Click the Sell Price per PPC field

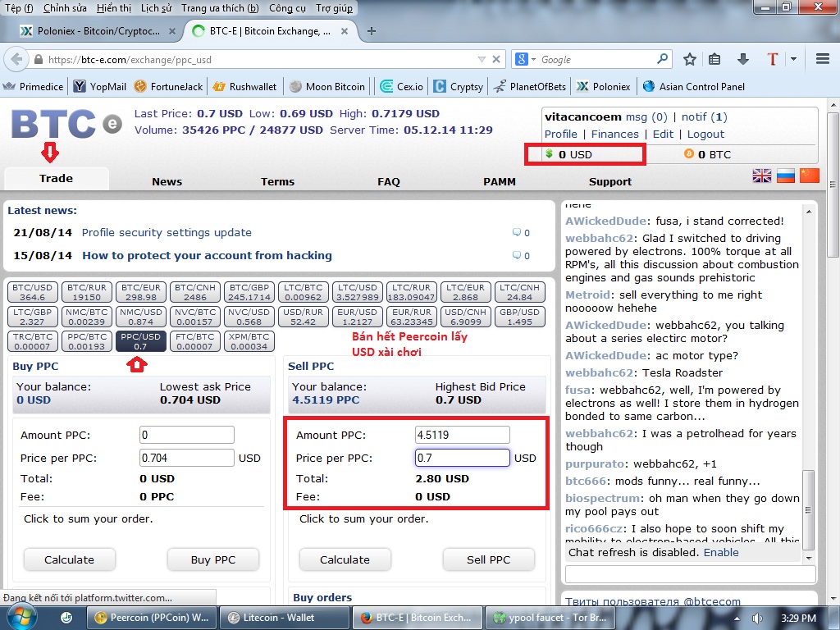pos(463,458)
